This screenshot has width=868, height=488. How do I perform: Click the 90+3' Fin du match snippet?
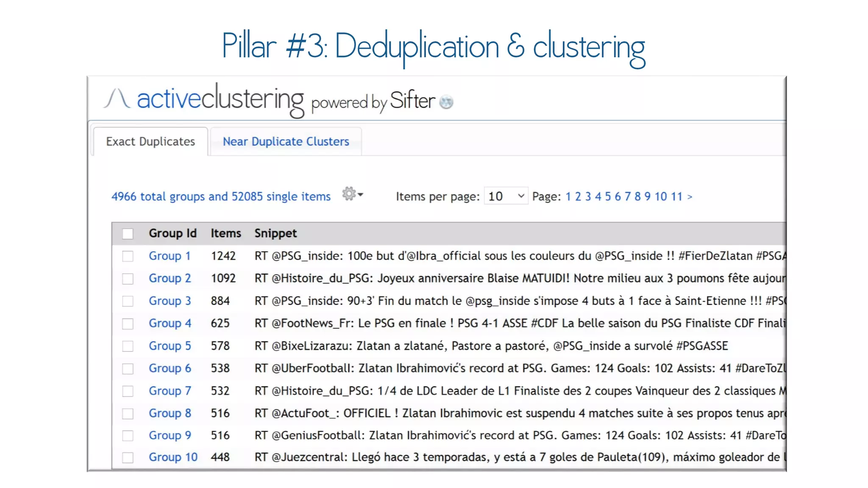tap(520, 301)
